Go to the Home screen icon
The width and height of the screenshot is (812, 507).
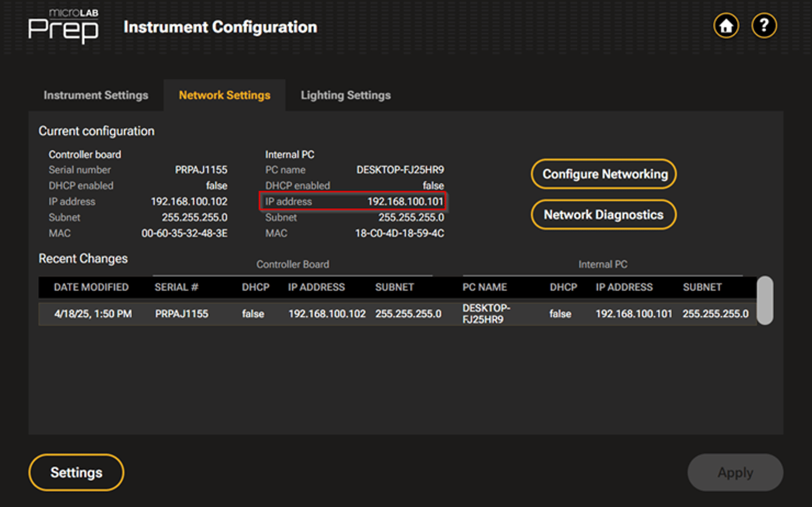point(726,26)
